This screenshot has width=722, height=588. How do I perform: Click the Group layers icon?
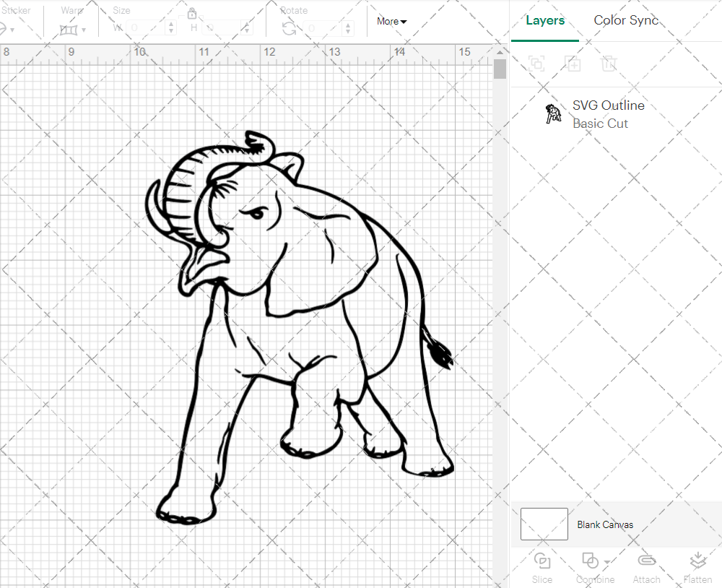pyautogui.click(x=536, y=64)
